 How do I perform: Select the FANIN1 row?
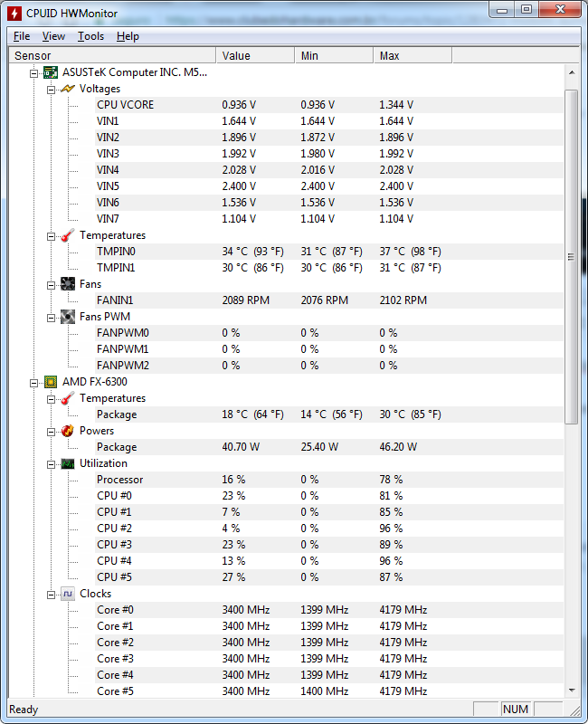[328, 300]
